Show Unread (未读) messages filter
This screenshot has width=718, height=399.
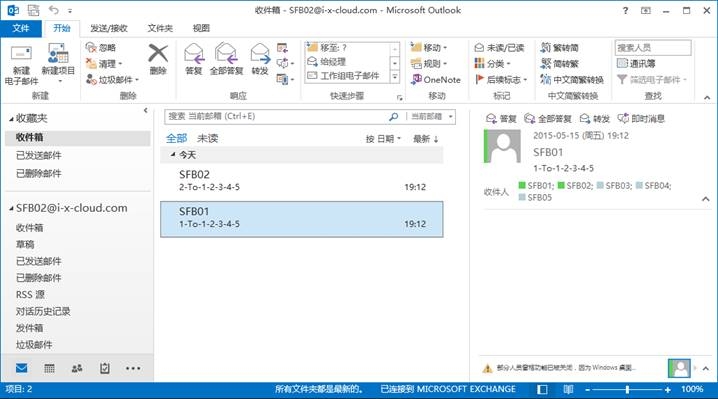pyautogui.click(x=207, y=138)
